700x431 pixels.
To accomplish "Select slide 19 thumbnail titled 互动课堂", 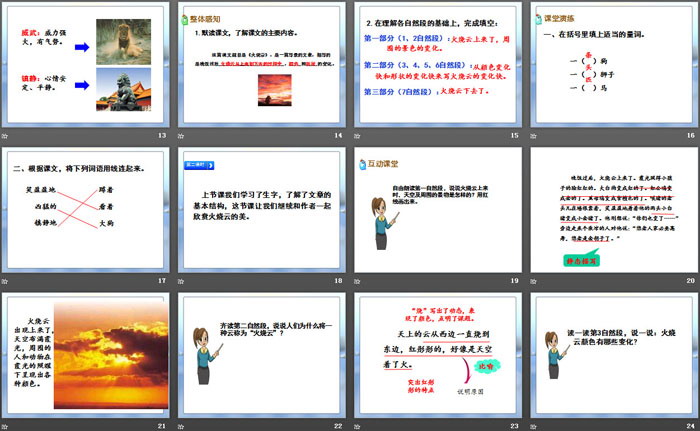I will 438,210.
